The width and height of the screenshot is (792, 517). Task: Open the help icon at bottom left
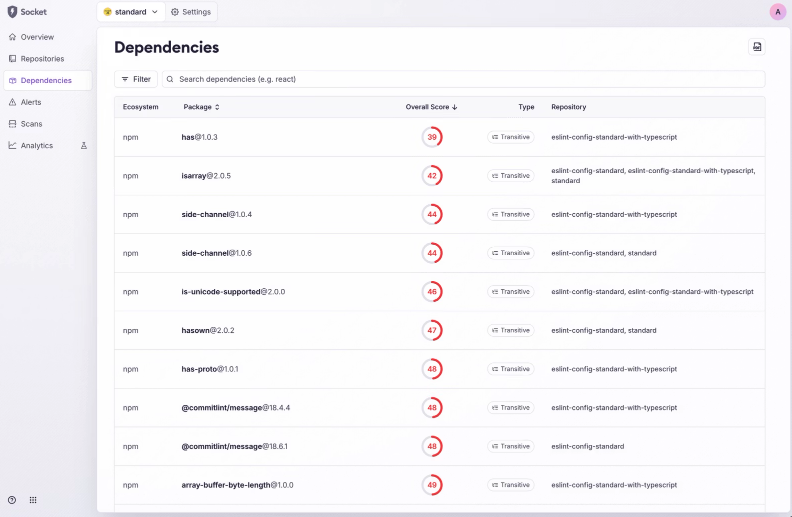pyautogui.click(x=12, y=500)
